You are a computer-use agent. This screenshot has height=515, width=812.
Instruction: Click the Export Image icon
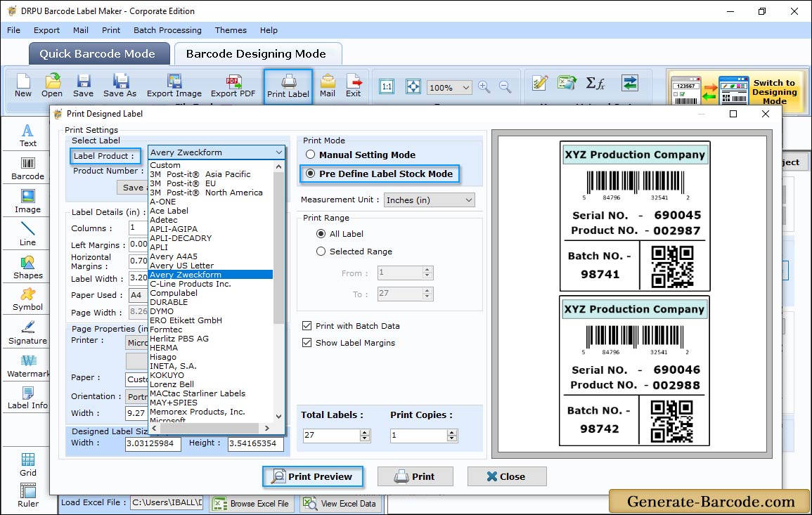click(174, 86)
